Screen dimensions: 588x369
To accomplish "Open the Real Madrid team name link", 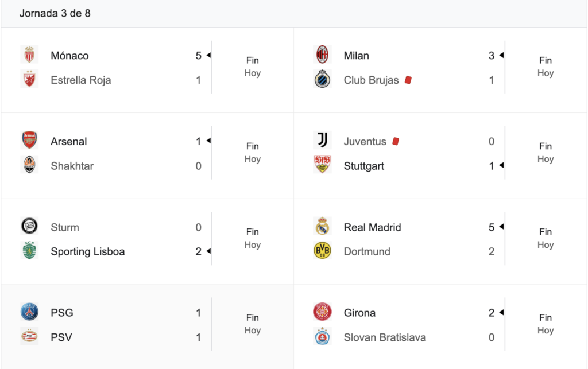I will click(x=372, y=227).
